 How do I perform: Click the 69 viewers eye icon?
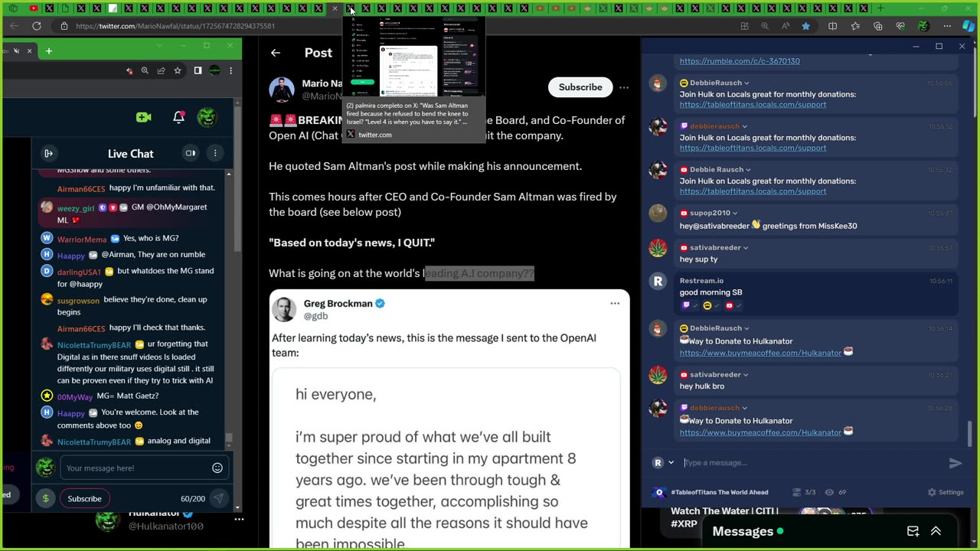coord(828,492)
